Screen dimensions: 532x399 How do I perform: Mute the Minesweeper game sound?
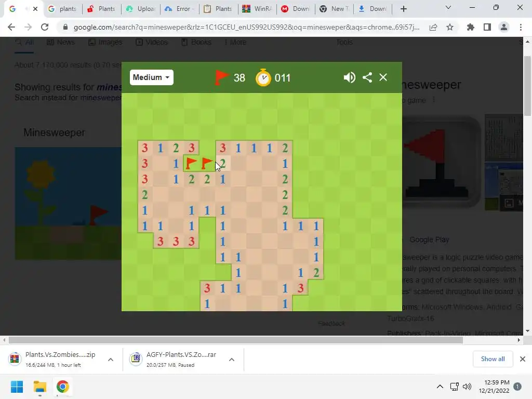tap(349, 77)
